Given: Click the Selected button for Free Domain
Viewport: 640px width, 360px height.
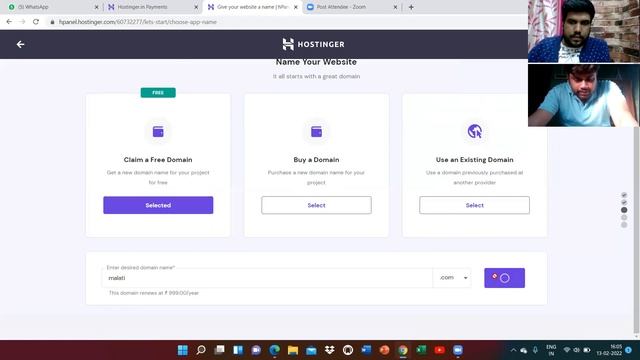Looking at the screenshot, I should coord(158,205).
